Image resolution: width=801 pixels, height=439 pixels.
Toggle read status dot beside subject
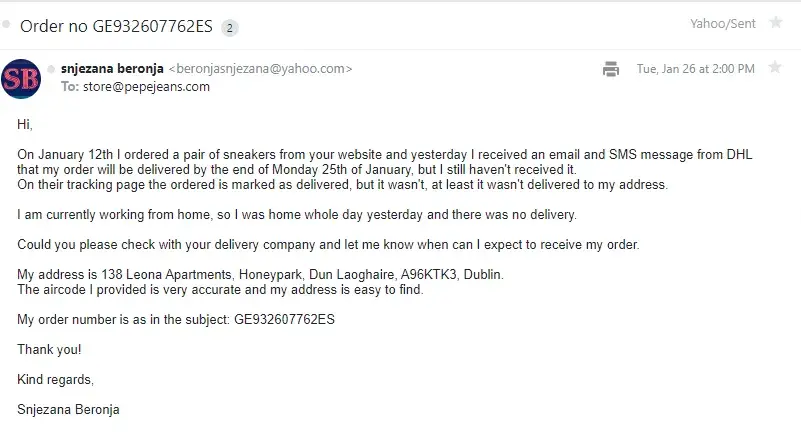tap(7, 23)
